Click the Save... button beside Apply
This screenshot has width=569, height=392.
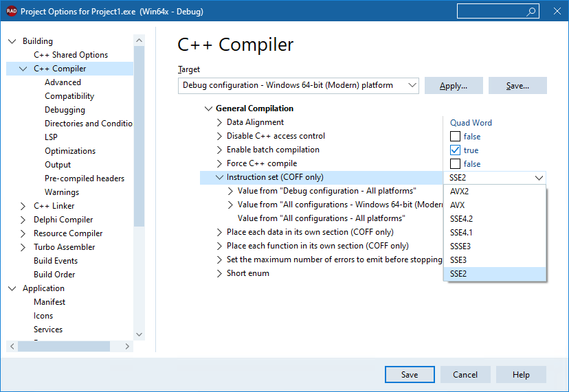pos(517,86)
